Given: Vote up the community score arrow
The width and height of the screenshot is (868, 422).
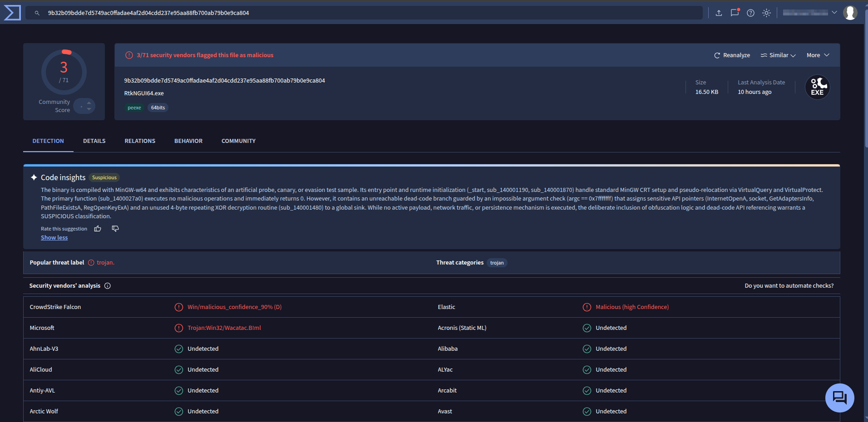Looking at the screenshot, I should 89,103.
